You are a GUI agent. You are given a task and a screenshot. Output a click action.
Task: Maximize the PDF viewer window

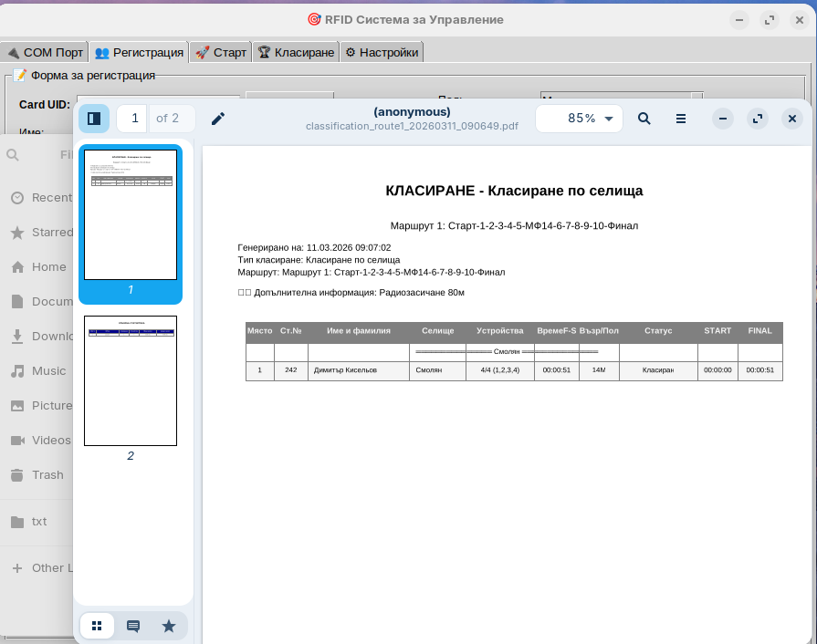(757, 119)
